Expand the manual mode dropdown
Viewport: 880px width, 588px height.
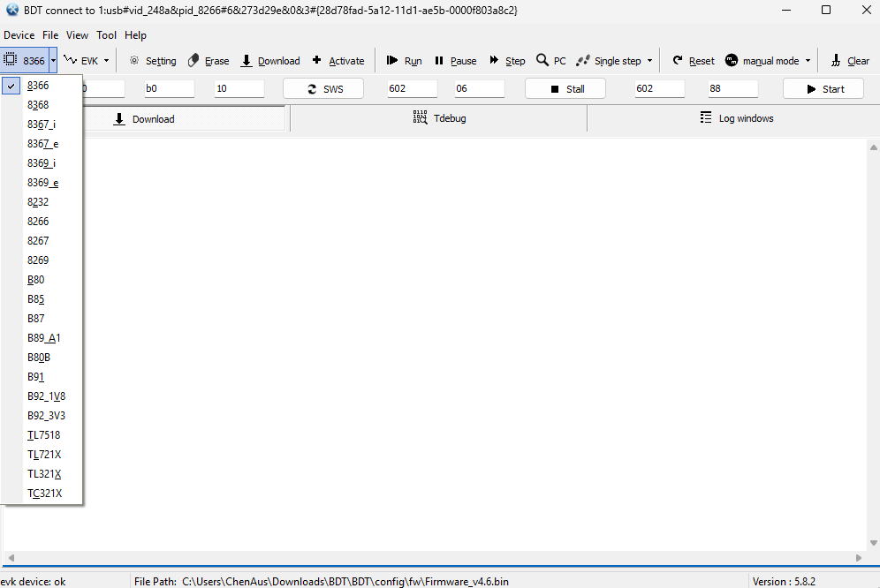pos(808,61)
